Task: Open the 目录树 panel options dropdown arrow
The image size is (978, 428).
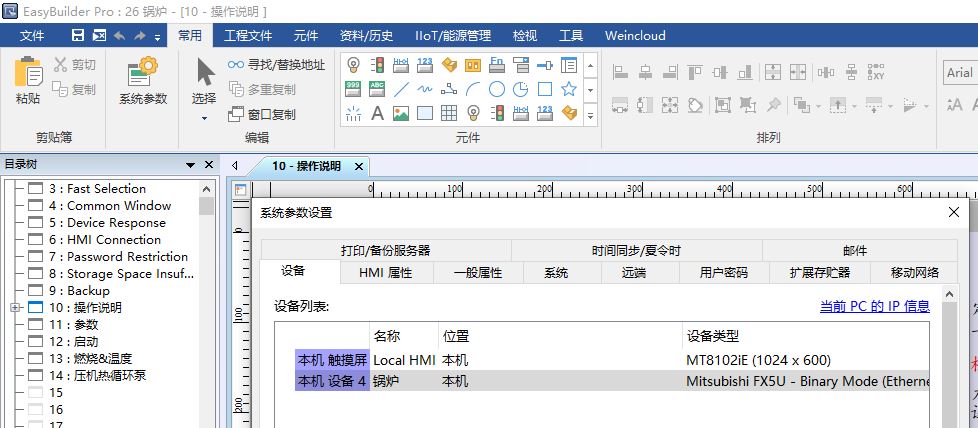Action: (190, 165)
